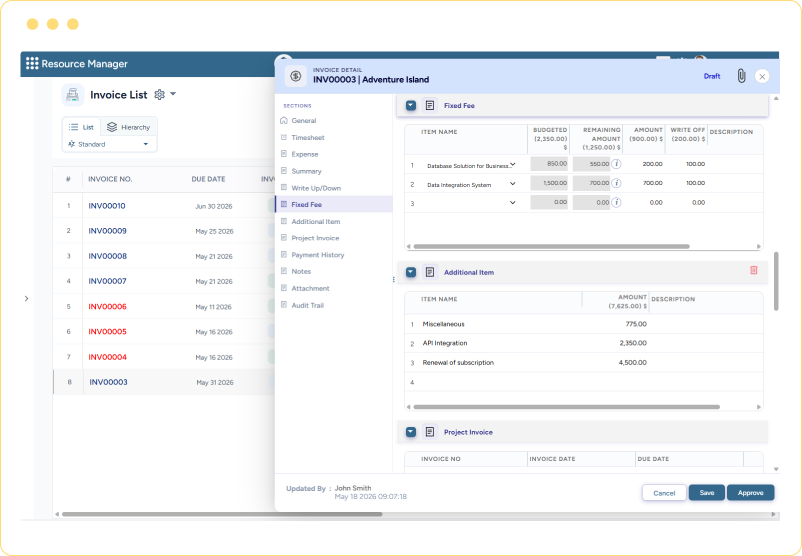Click Additional Item table horizontal scrollbar
This screenshot has width=802, height=556.
point(566,407)
